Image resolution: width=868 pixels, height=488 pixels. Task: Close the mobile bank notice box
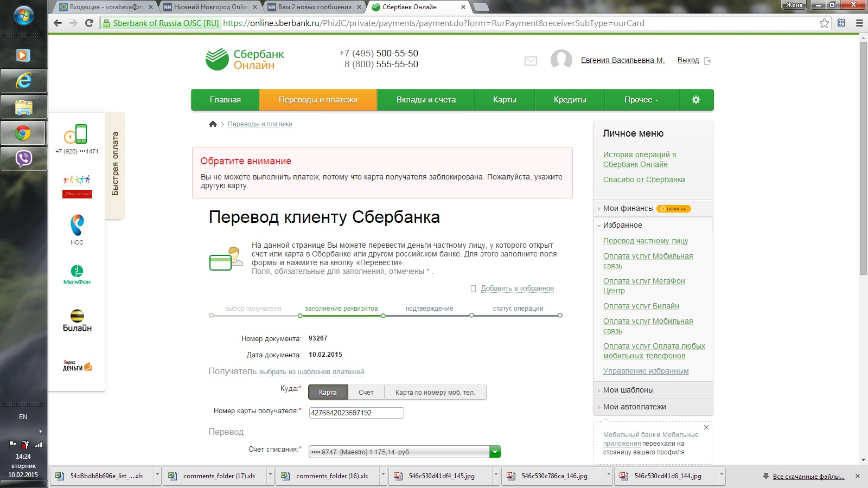point(706,427)
